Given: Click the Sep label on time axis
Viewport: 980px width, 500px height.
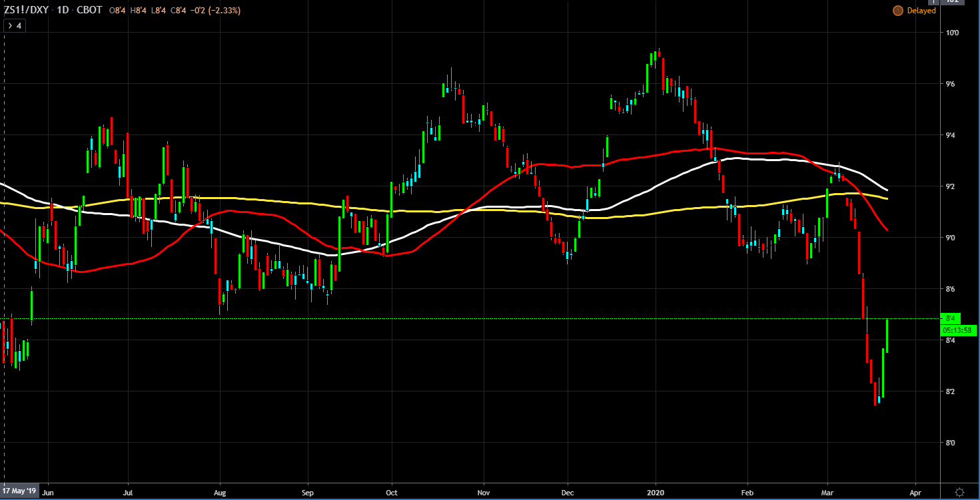Looking at the screenshot, I should pyautogui.click(x=307, y=494).
